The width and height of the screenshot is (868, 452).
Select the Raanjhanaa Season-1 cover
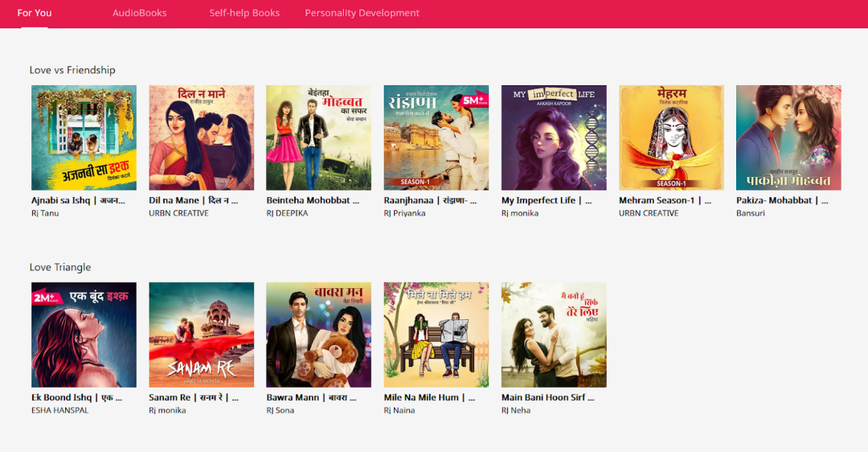coord(436,138)
